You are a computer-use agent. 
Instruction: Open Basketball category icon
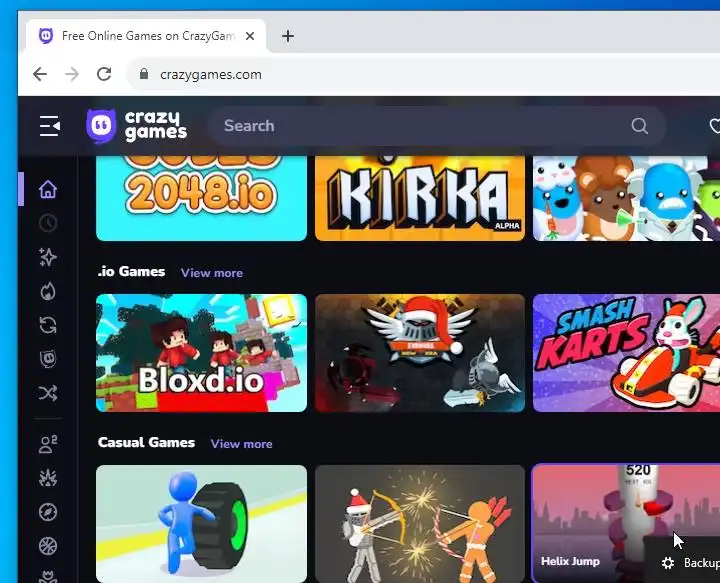[48, 546]
